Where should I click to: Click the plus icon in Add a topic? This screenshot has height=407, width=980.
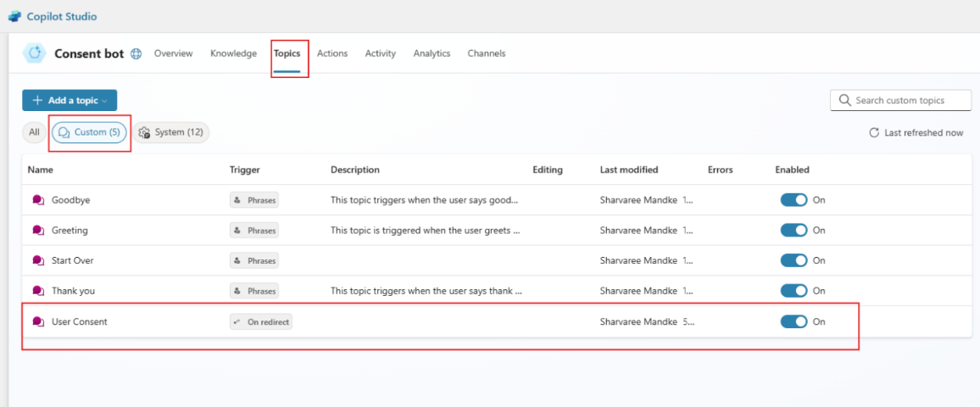point(37,100)
